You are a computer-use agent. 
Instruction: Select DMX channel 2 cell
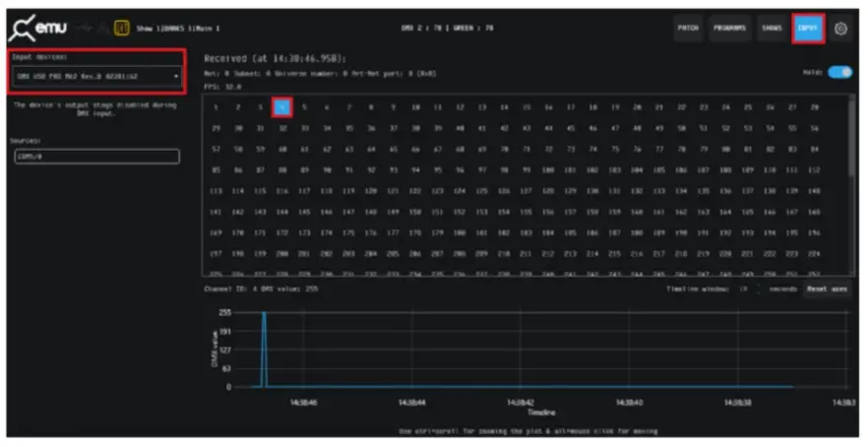pos(238,107)
